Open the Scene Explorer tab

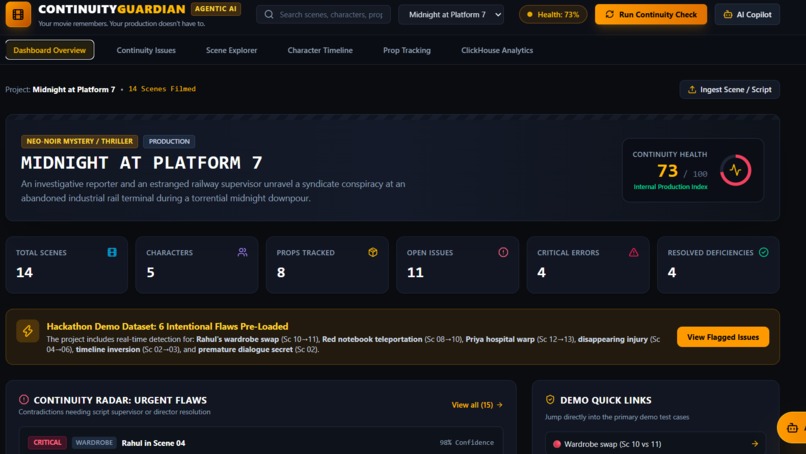(231, 50)
